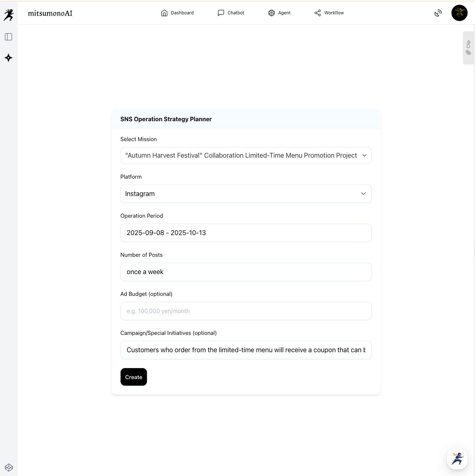Open the cube icon at sidebar bottom
475x476 pixels.
click(9, 468)
